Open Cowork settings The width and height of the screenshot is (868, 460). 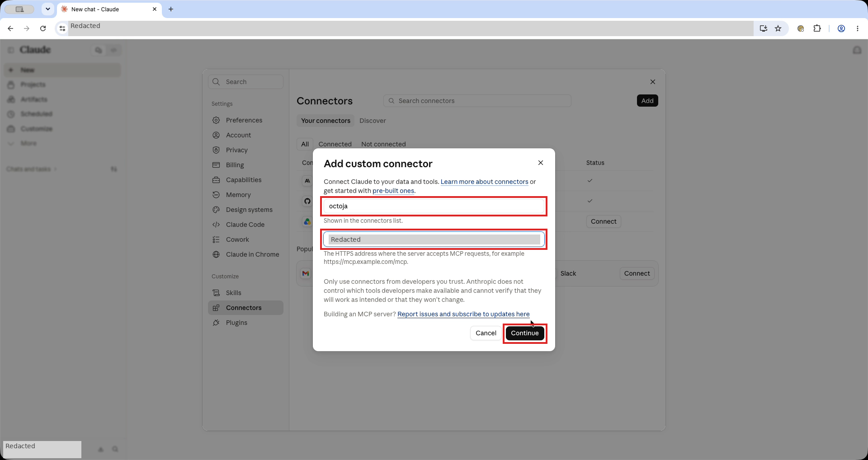coord(245,239)
